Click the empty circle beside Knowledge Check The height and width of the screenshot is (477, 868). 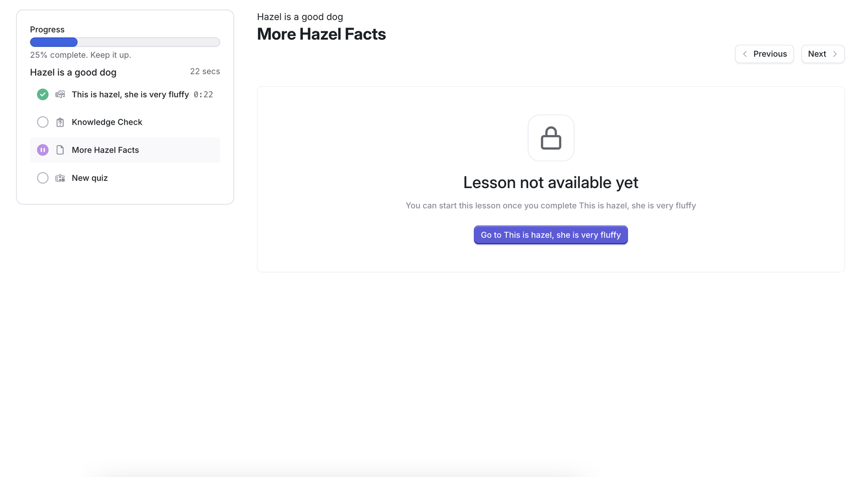[43, 122]
